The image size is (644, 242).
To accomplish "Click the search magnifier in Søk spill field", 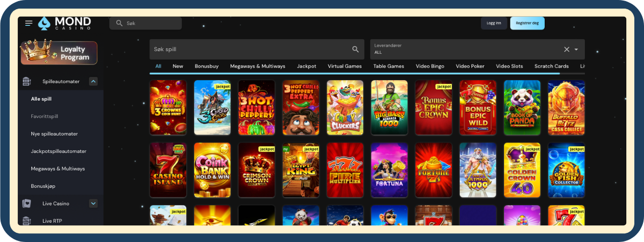I will point(355,49).
